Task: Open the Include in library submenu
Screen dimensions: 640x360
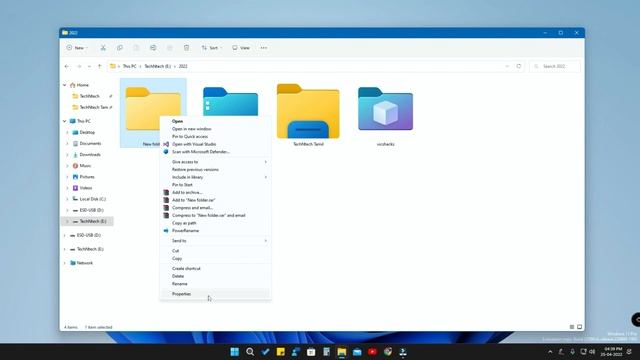Action: click(x=215, y=177)
